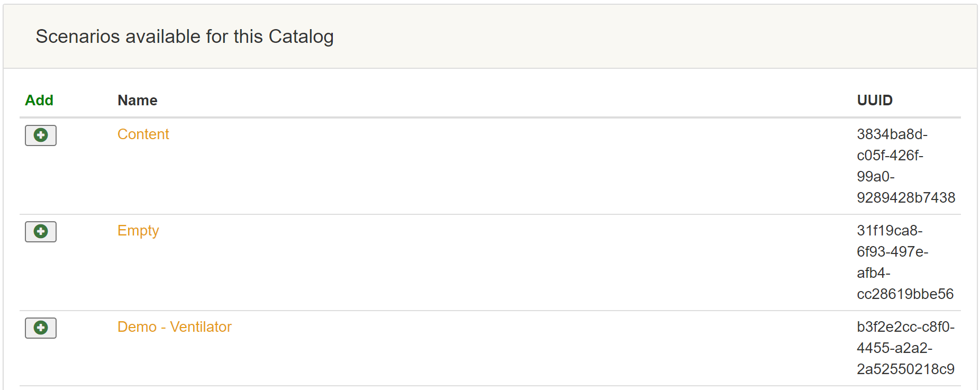Click the Name column header
Image resolution: width=980 pixels, height=390 pixels.
(x=138, y=101)
